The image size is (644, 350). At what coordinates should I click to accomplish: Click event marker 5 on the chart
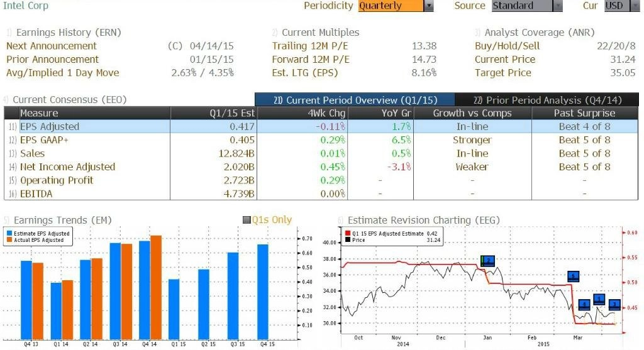coord(574,276)
